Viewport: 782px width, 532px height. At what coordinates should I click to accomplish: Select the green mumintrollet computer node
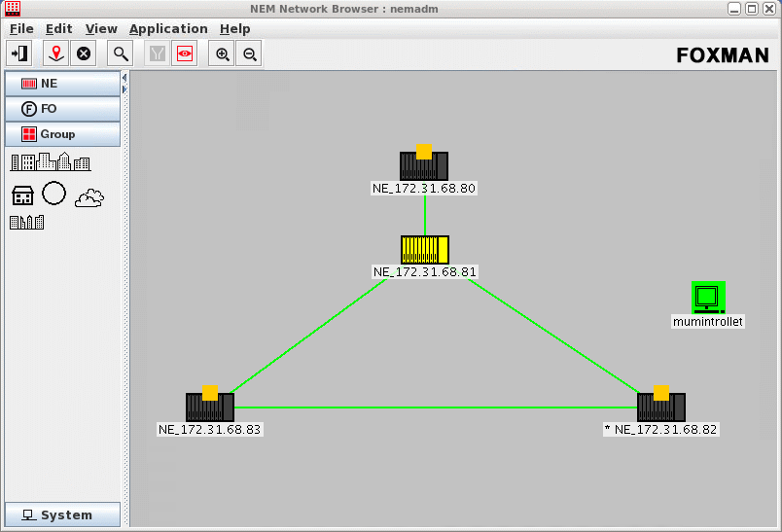point(708,297)
